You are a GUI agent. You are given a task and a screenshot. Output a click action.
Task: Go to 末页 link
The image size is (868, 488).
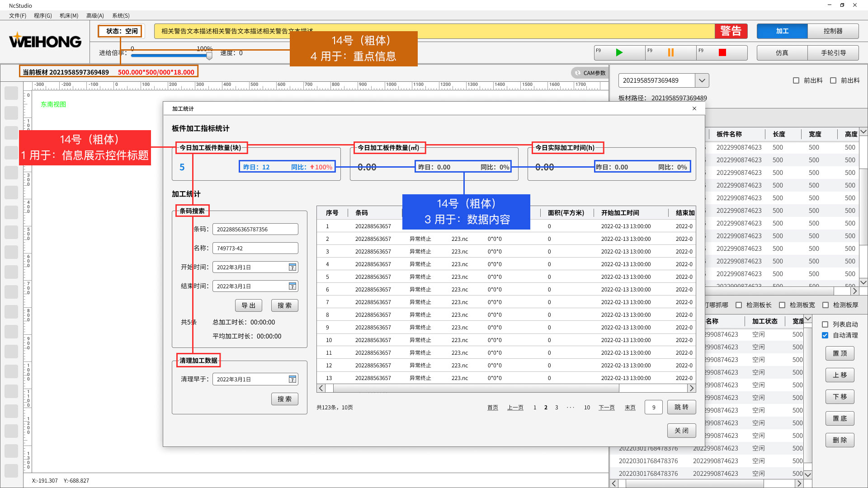pyautogui.click(x=630, y=408)
